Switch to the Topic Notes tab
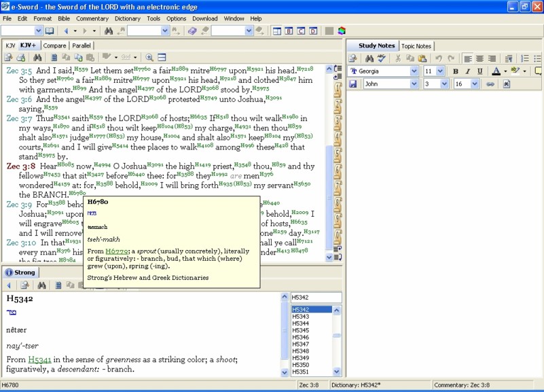 [x=416, y=46]
